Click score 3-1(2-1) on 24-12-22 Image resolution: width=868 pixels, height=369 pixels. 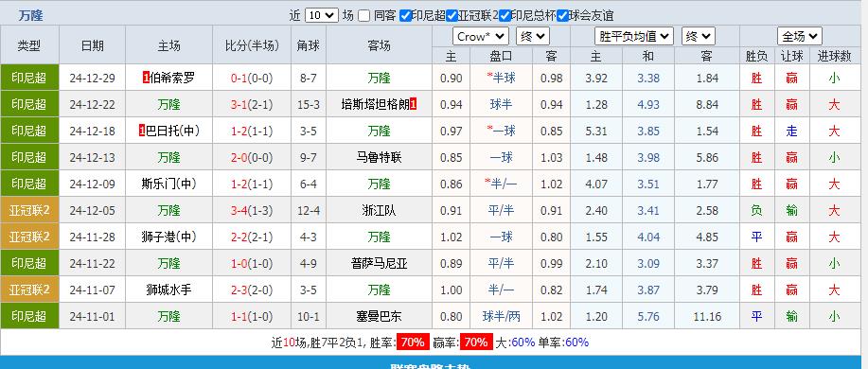pos(252,105)
